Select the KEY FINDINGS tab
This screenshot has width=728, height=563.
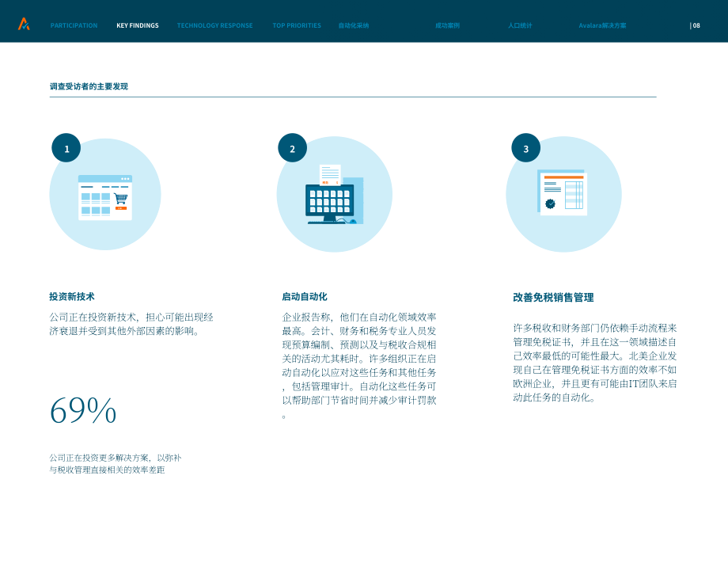click(x=138, y=25)
